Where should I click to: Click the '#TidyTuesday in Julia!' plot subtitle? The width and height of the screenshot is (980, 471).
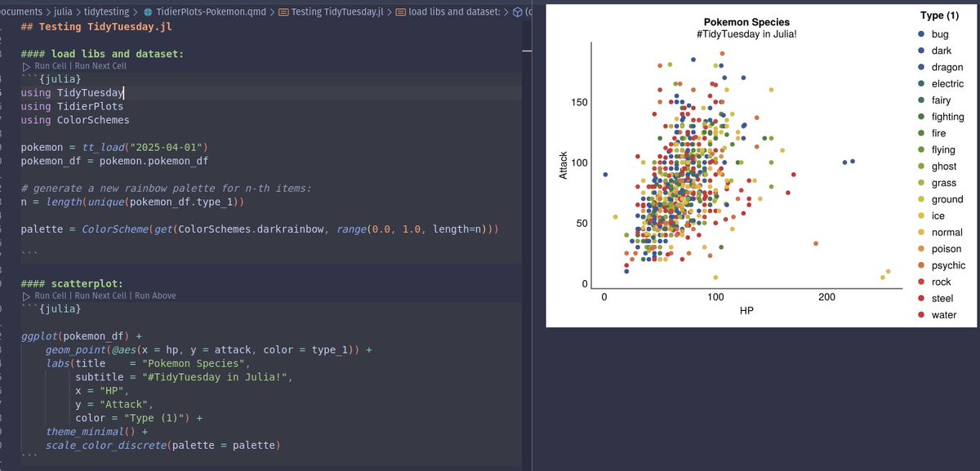pyautogui.click(x=746, y=33)
